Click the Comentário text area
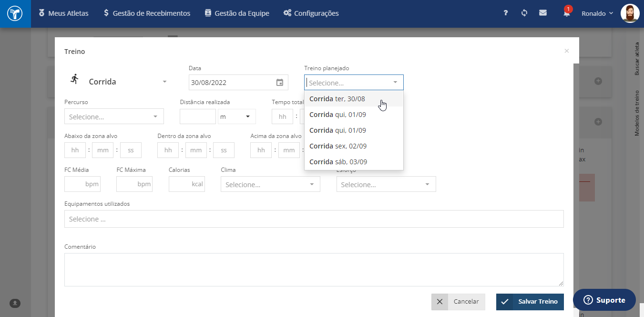The height and width of the screenshot is (317, 644). click(x=314, y=270)
